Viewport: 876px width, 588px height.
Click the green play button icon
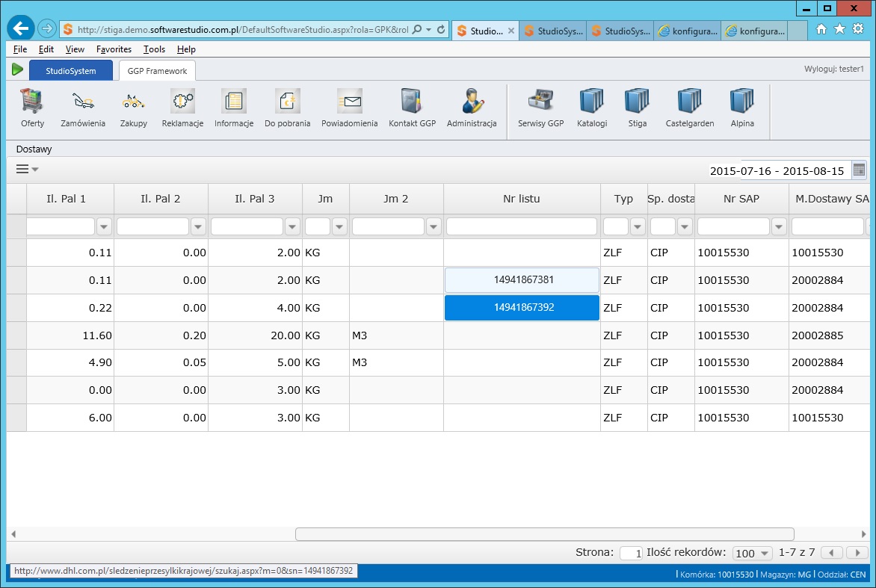point(17,69)
